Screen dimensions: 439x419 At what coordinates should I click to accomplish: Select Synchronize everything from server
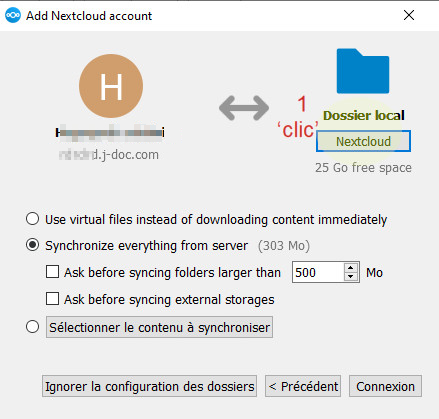(x=32, y=245)
